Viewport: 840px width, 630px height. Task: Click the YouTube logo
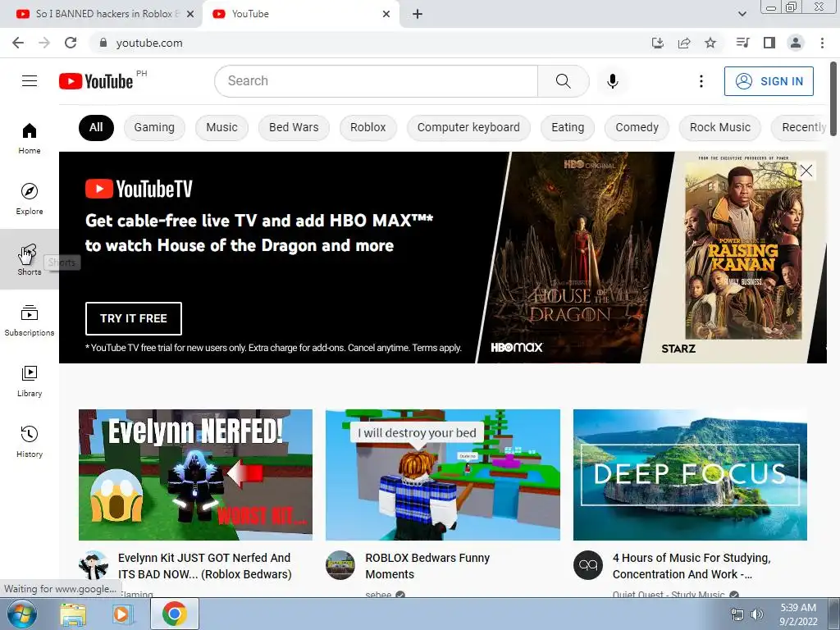96,81
